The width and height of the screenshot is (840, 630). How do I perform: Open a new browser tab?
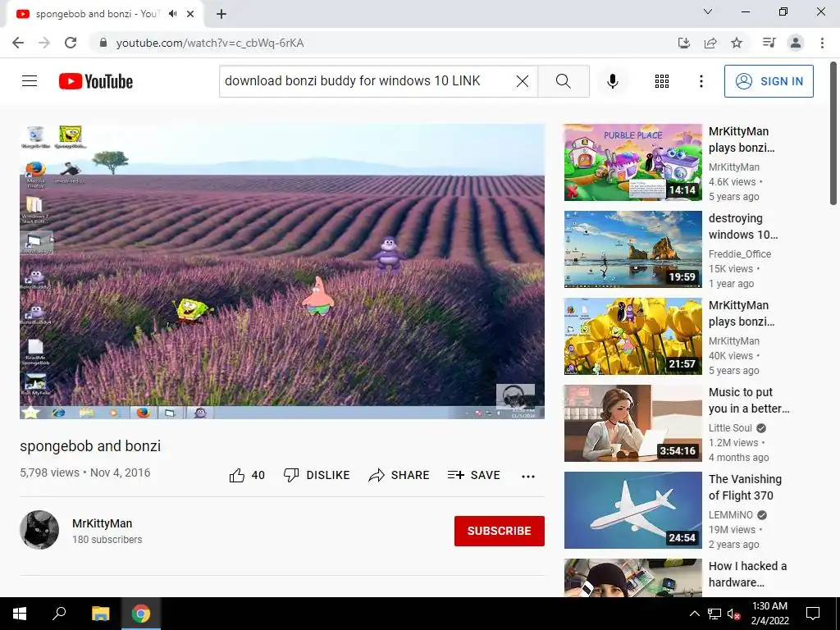(x=221, y=14)
